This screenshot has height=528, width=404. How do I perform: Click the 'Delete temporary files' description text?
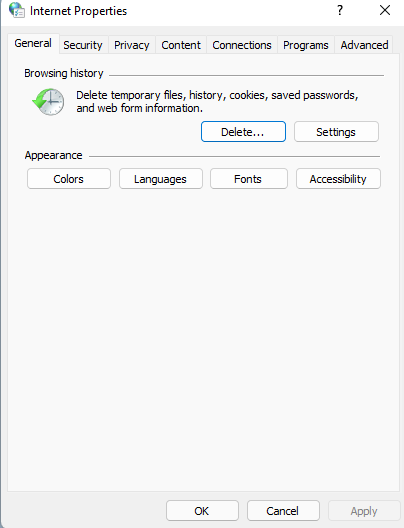[x=217, y=101]
